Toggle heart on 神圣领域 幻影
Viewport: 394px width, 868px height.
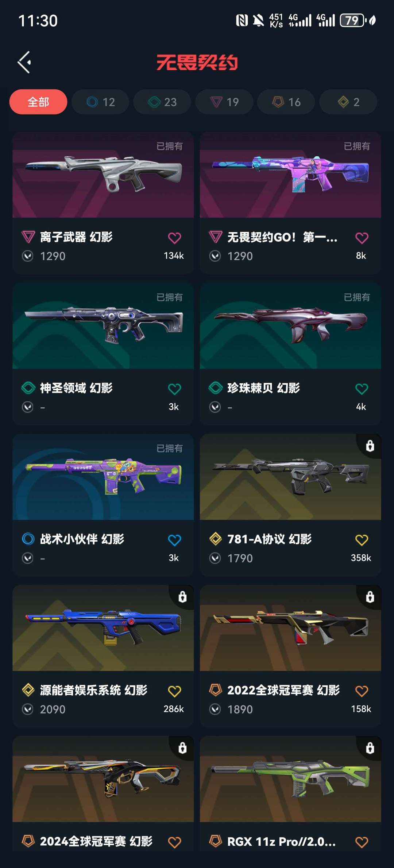tap(174, 389)
